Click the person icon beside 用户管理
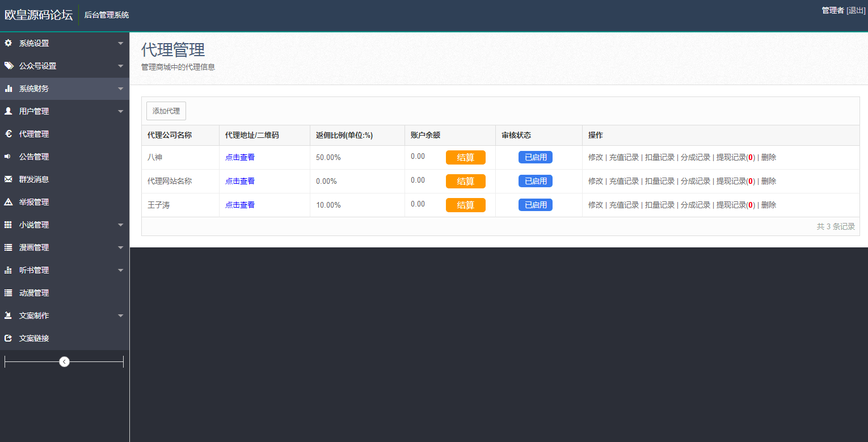The width and height of the screenshot is (868, 442). coord(9,111)
